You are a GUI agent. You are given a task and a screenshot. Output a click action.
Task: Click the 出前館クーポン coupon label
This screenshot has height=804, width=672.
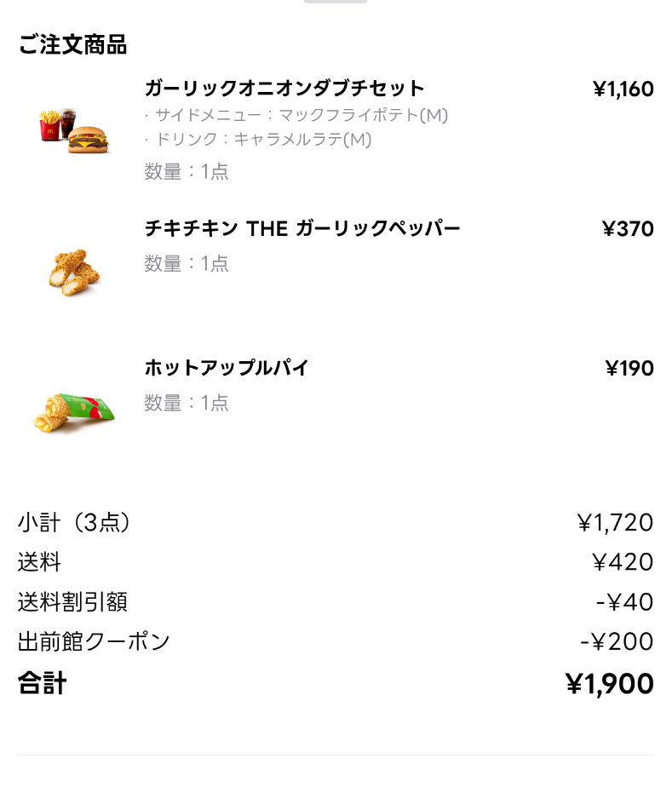click(94, 641)
